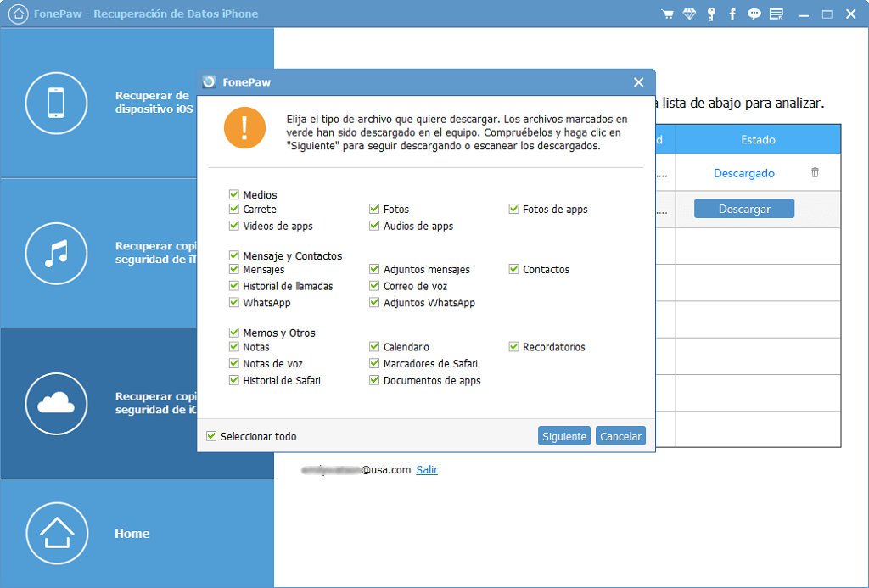Toggle the Medios group checkbox
The image size is (869, 588).
pyautogui.click(x=234, y=194)
